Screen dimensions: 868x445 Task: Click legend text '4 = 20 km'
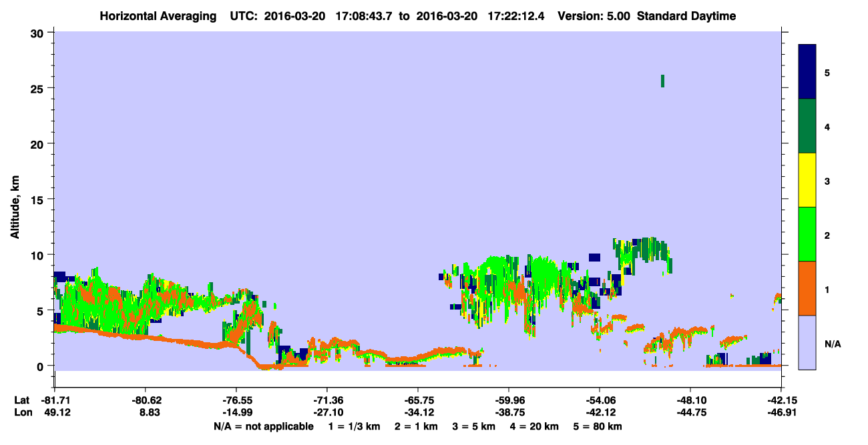533,426
